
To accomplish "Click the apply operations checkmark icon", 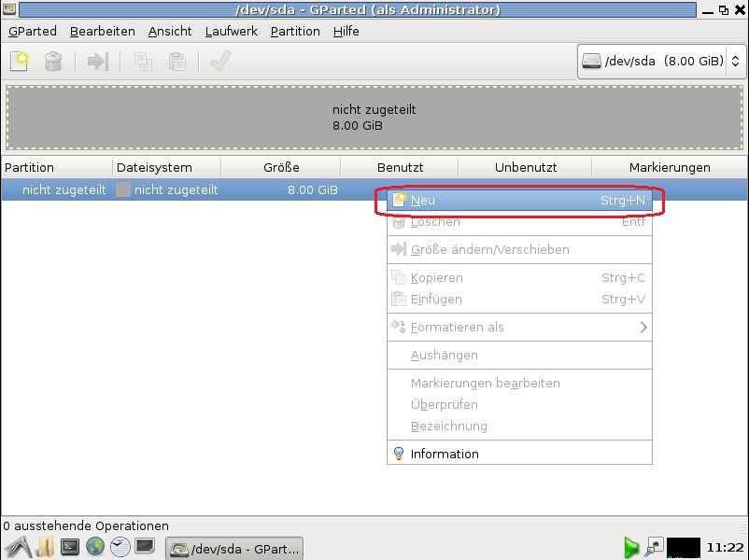I will tap(220, 62).
